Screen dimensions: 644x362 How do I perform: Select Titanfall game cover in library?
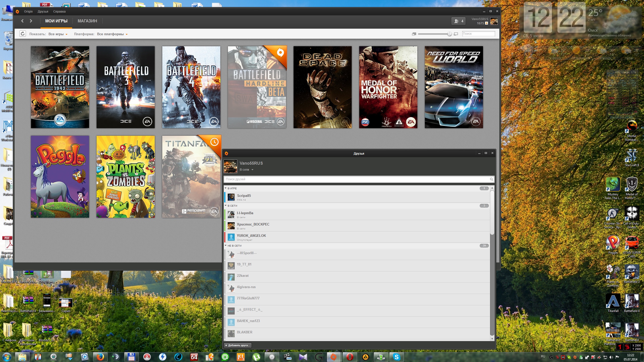tap(191, 177)
